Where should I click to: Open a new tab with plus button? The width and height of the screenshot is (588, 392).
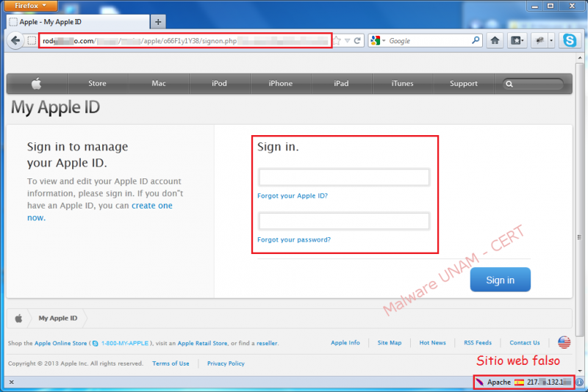[158, 22]
